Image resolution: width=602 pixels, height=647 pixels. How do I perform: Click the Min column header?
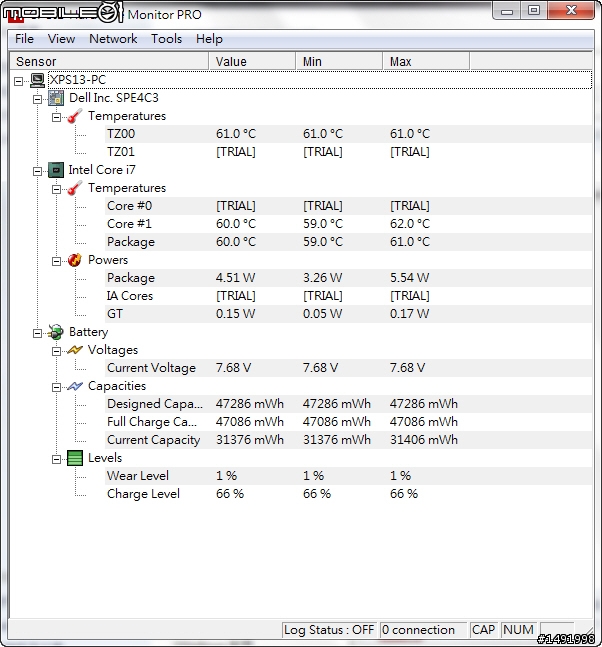pos(339,61)
